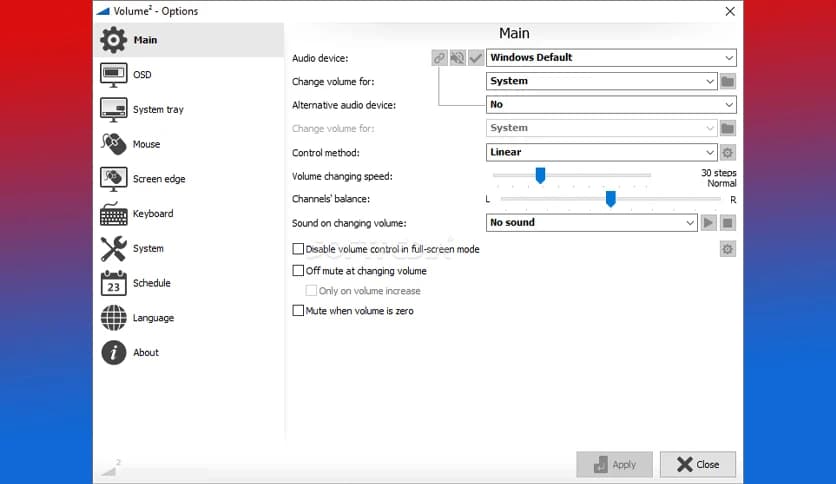The width and height of the screenshot is (836, 484).
Task: Open the Control method Linear dropdown
Action: 601,153
